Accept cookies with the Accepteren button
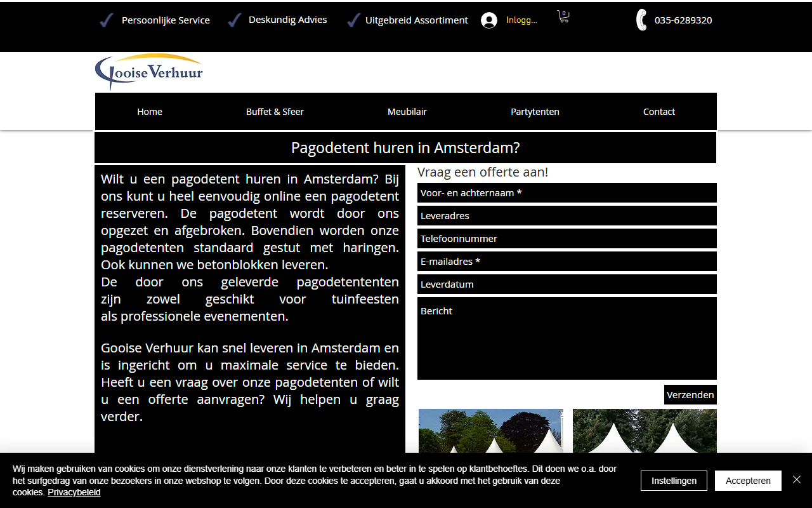Image resolution: width=812 pixels, height=508 pixels. 749,481
